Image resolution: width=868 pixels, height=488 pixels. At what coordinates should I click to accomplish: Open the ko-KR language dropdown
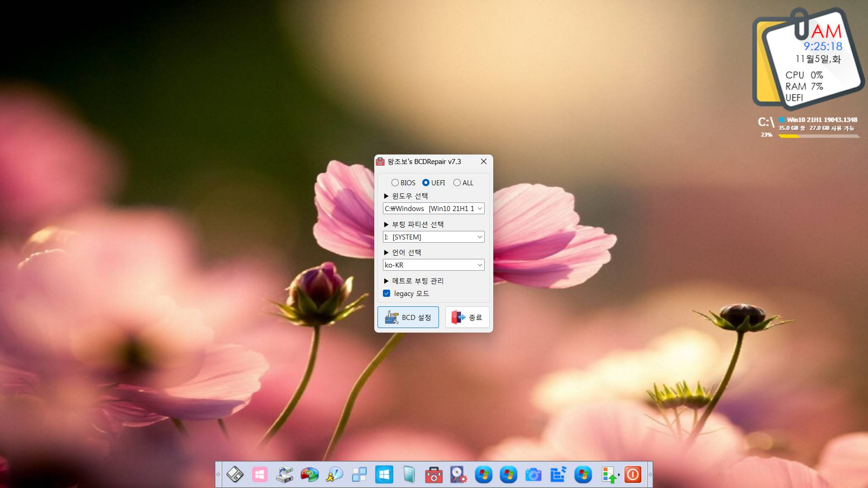pos(434,265)
